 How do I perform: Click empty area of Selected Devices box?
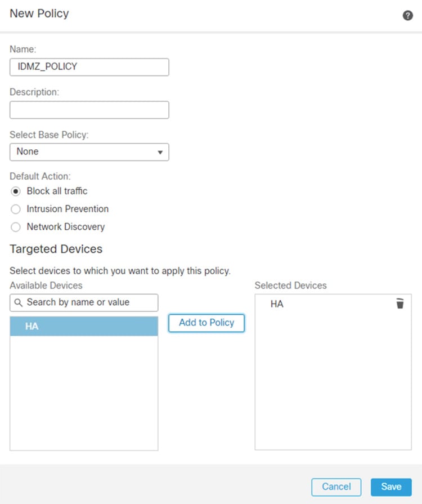click(333, 381)
